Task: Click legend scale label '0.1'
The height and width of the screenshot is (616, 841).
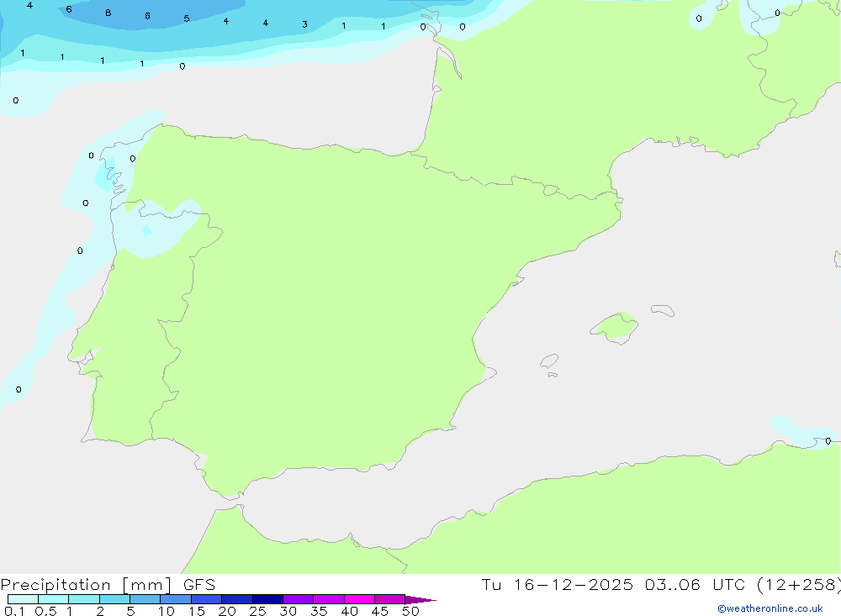Action: [14, 611]
